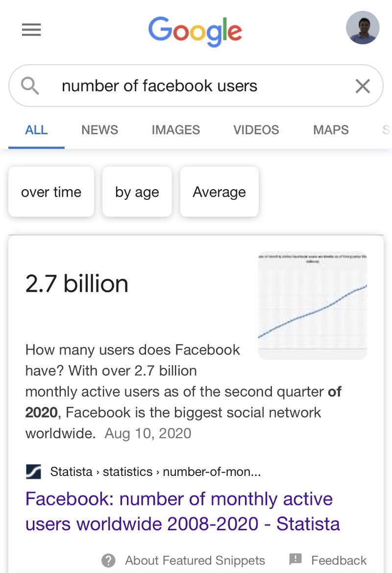Switch to the News tab
The image size is (392, 573).
pyautogui.click(x=99, y=130)
